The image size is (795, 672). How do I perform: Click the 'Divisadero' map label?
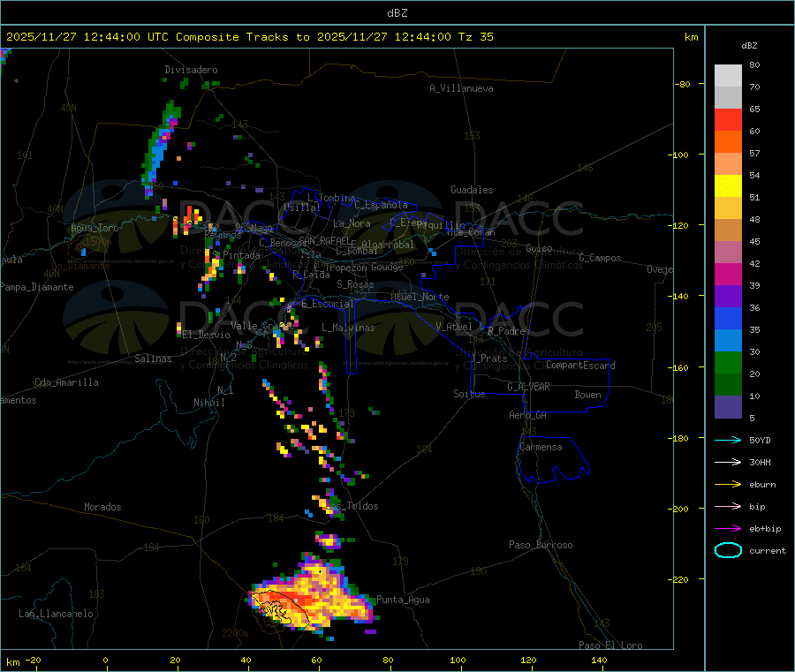(191, 70)
